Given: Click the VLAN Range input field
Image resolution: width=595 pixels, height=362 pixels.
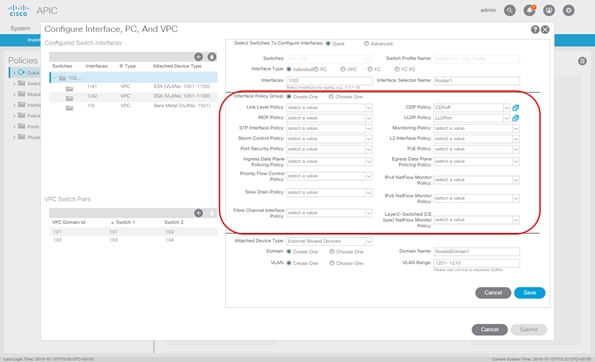Looking at the screenshot, I should [x=476, y=263].
